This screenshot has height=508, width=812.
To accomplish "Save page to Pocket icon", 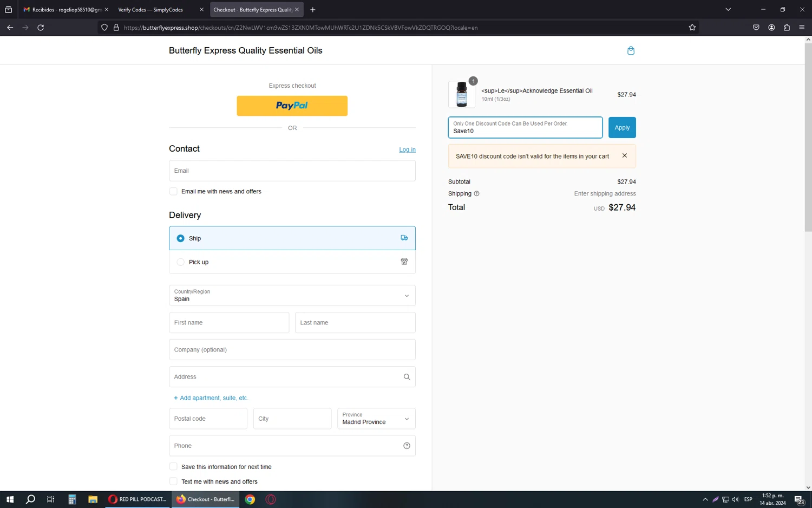I will (756, 28).
